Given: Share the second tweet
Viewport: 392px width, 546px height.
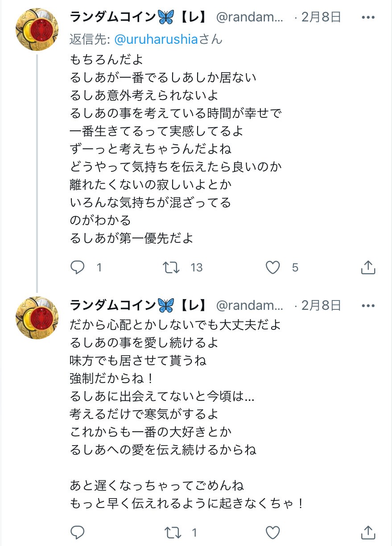Looking at the screenshot, I should pyautogui.click(x=367, y=532).
